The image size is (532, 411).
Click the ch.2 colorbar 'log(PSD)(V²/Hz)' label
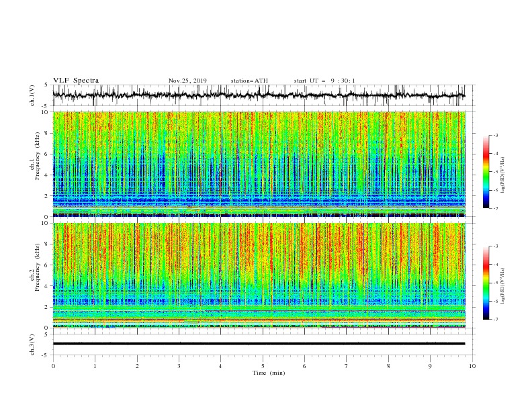[x=502, y=285]
